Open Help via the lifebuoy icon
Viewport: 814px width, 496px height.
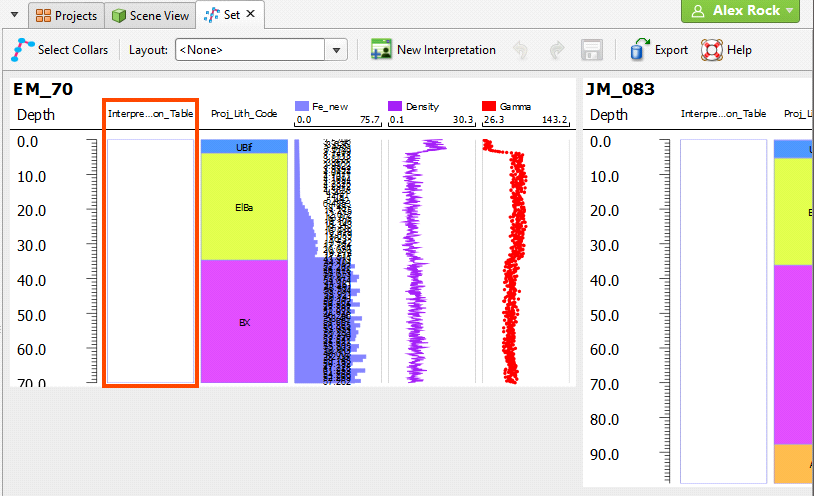click(711, 49)
